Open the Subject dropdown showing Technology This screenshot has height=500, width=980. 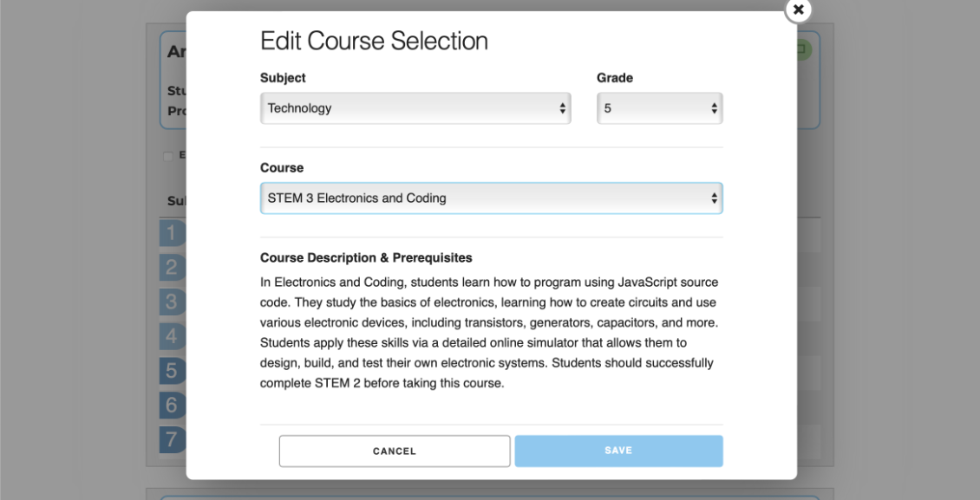click(x=415, y=108)
